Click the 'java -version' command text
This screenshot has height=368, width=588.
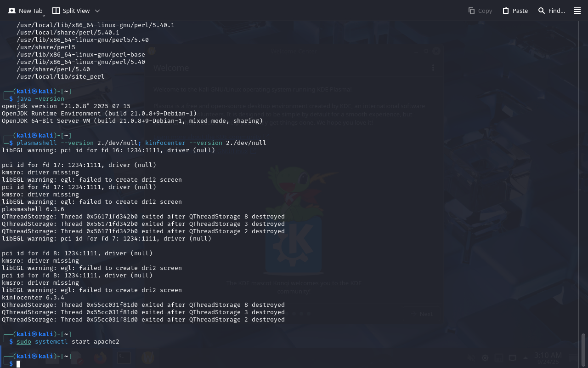click(x=40, y=99)
